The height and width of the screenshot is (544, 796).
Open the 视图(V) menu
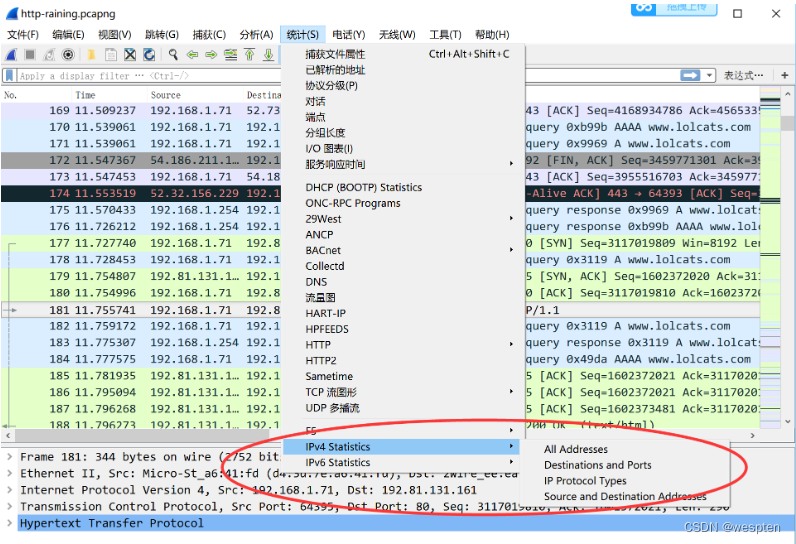coord(114,35)
